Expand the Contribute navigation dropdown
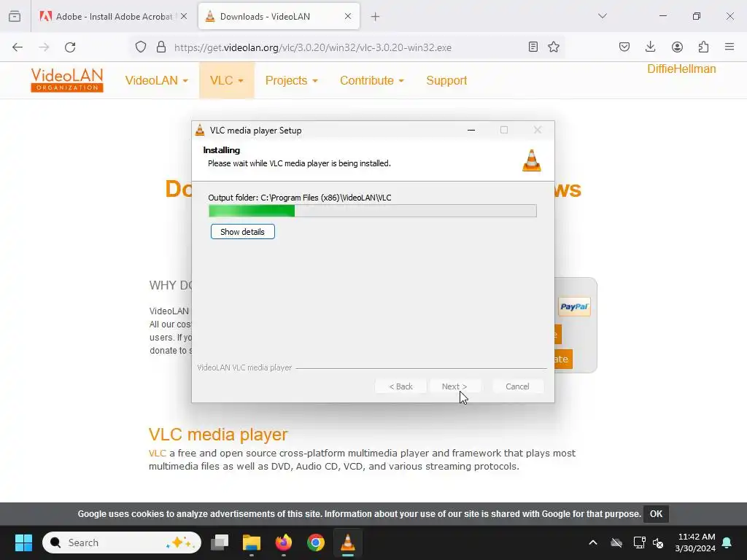Viewport: 747px width, 560px height. tap(371, 80)
